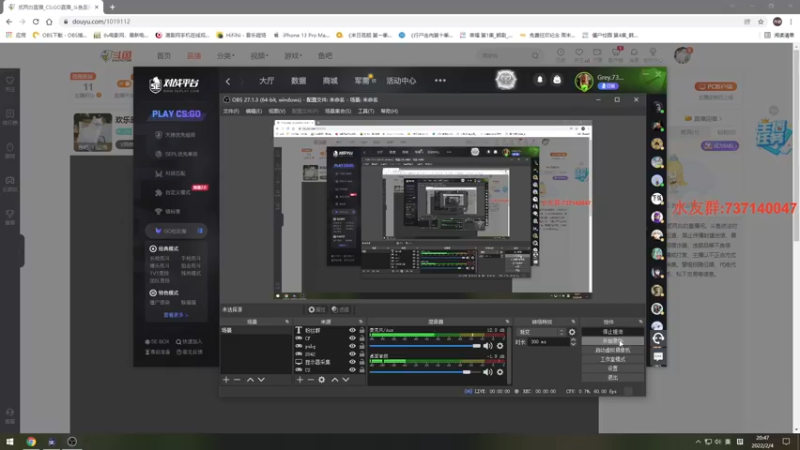800x450 pixels.
Task: Toggle visibility of the CS source
Action: tap(352, 369)
